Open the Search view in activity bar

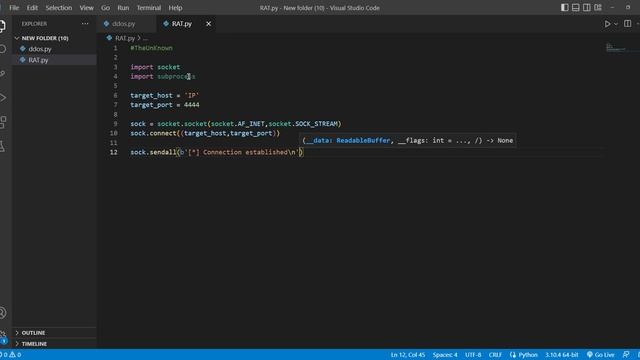tap(2, 49)
